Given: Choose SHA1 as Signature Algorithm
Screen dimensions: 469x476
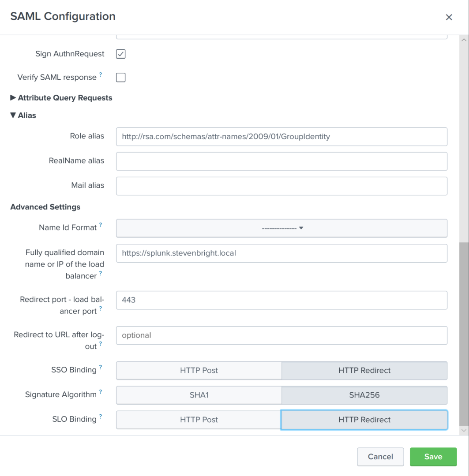Looking at the screenshot, I should tap(199, 395).
